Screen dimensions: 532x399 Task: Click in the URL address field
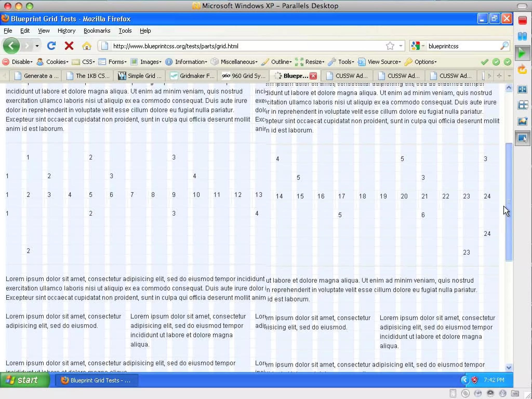[x=234, y=46]
